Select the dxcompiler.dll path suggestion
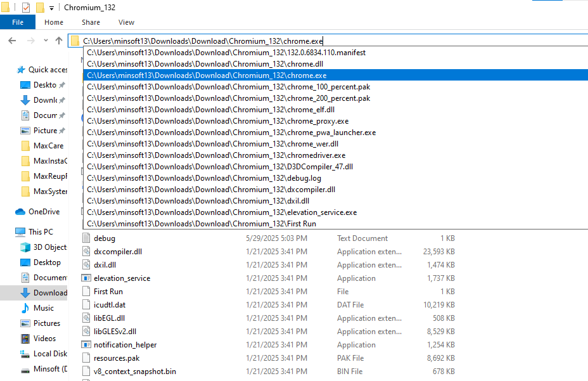Screen dimensions: 588x381 tap(336, 189)
